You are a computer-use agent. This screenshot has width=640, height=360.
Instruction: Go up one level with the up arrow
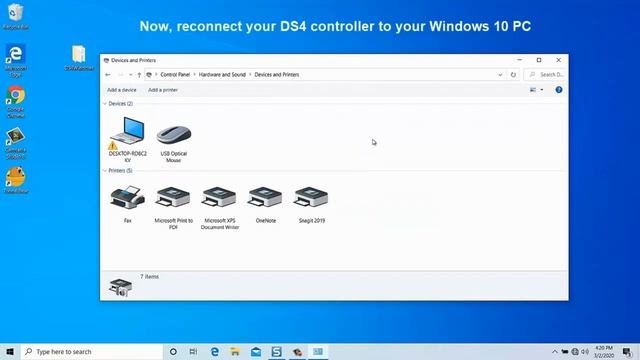[139, 75]
